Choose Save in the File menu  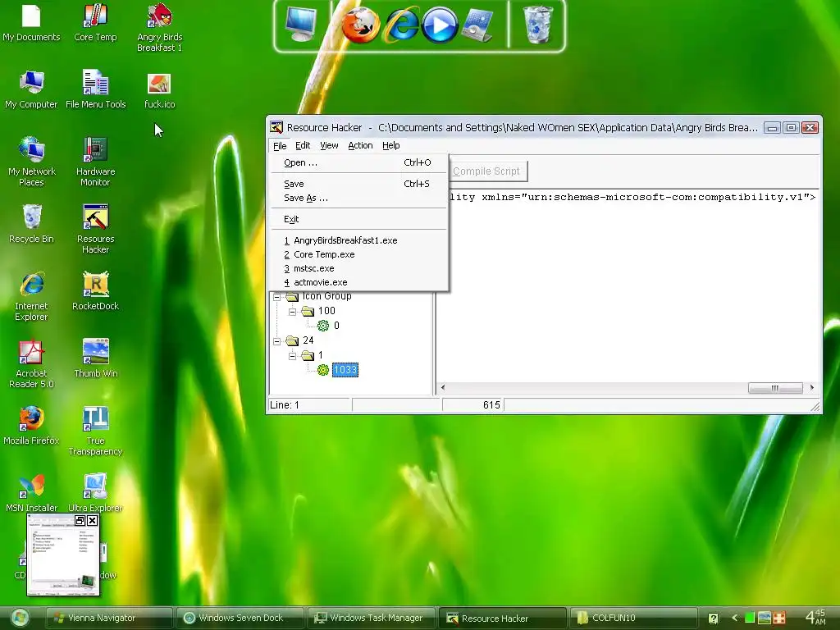pyautogui.click(x=358, y=184)
